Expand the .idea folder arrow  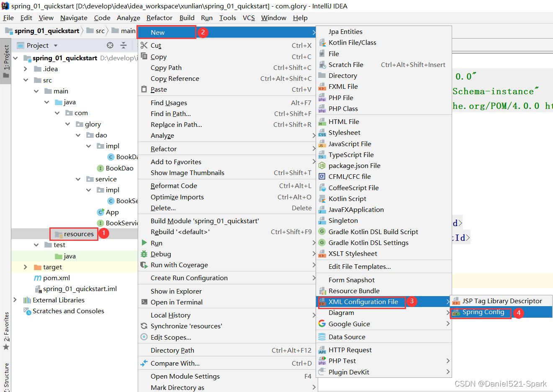[x=26, y=69]
